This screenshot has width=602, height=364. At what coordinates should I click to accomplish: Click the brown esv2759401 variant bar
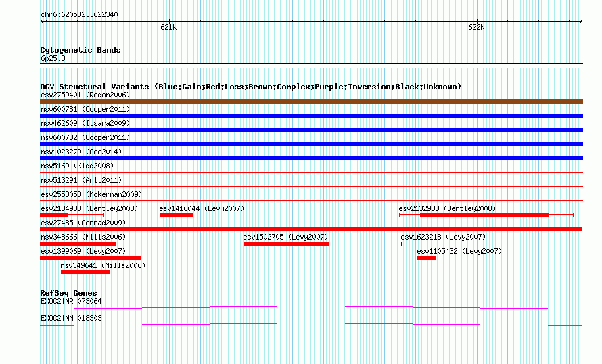[311, 101]
